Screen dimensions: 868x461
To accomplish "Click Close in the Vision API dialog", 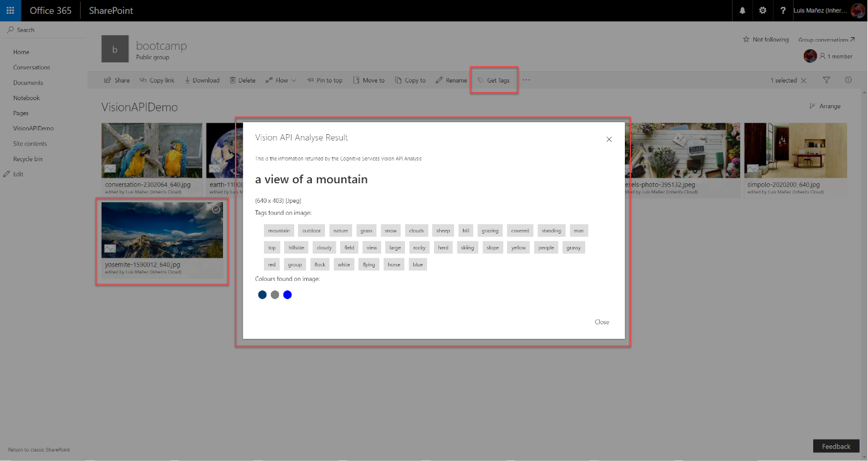I will (602, 322).
